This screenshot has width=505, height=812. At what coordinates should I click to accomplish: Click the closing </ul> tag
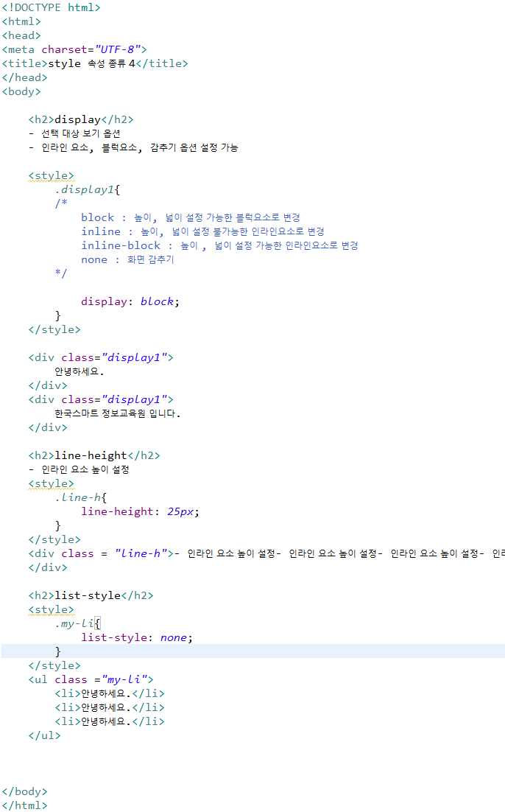coord(44,735)
